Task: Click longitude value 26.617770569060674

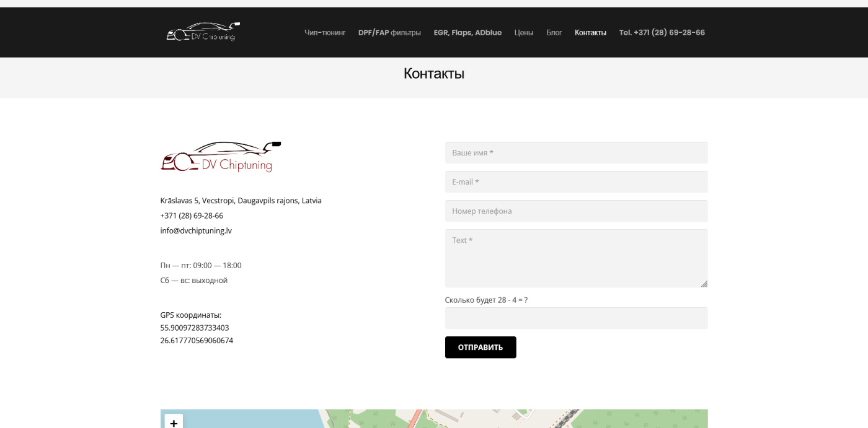Action: point(197,341)
